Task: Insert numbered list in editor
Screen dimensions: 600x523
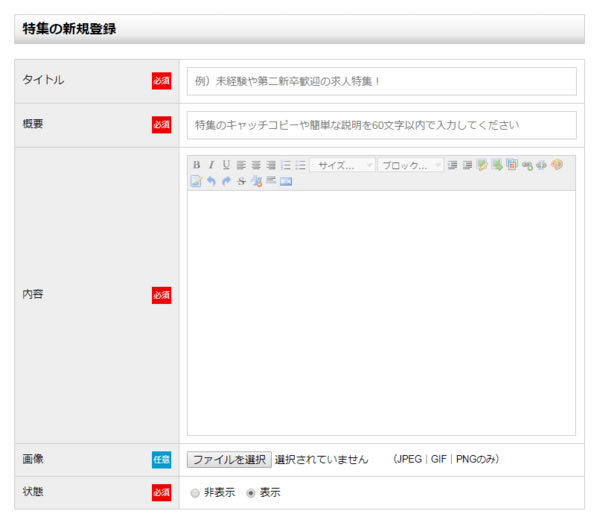Action: click(286, 165)
